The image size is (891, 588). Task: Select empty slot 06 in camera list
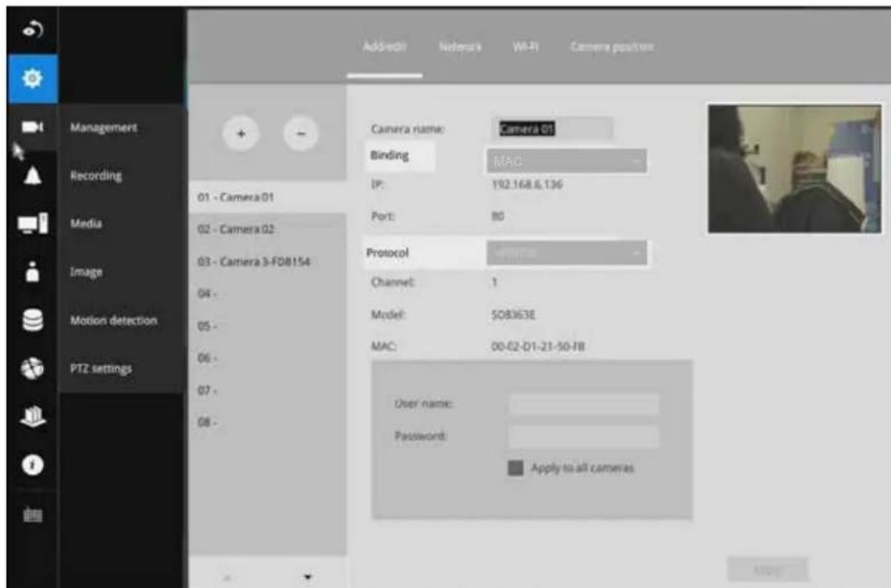[268, 358]
